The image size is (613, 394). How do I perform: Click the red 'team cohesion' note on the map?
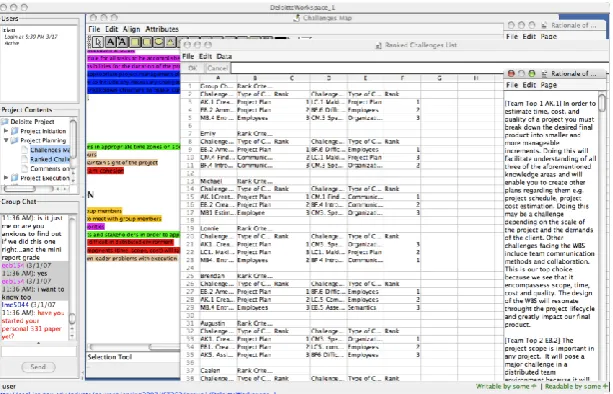106,171
